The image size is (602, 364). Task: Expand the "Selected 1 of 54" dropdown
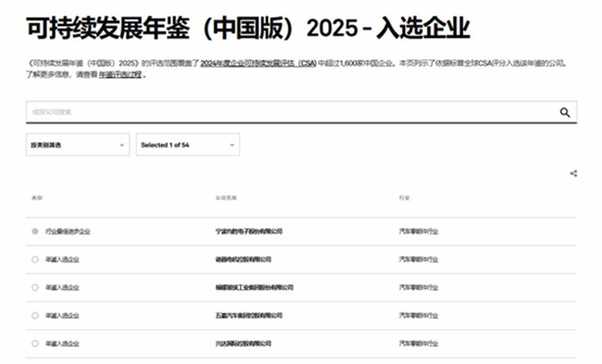click(x=188, y=145)
